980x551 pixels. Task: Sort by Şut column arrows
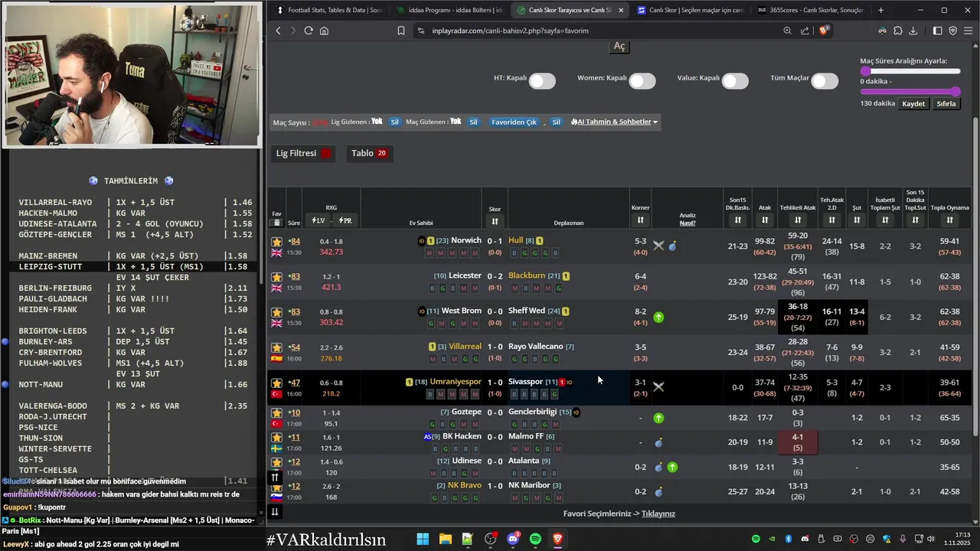coord(857,220)
